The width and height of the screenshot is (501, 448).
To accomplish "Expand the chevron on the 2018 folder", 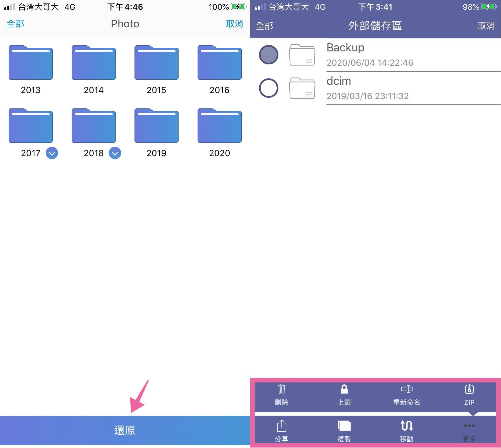I will [114, 153].
